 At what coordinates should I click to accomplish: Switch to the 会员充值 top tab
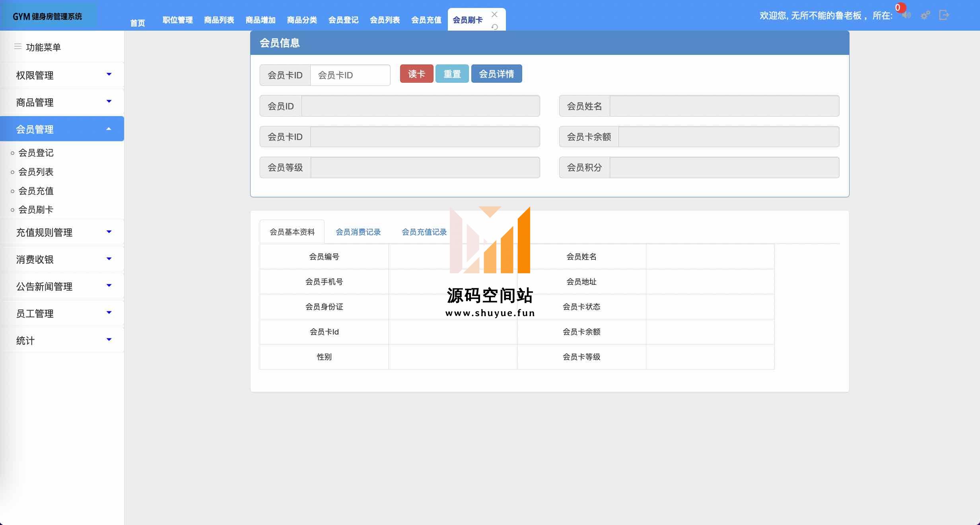[x=426, y=20]
